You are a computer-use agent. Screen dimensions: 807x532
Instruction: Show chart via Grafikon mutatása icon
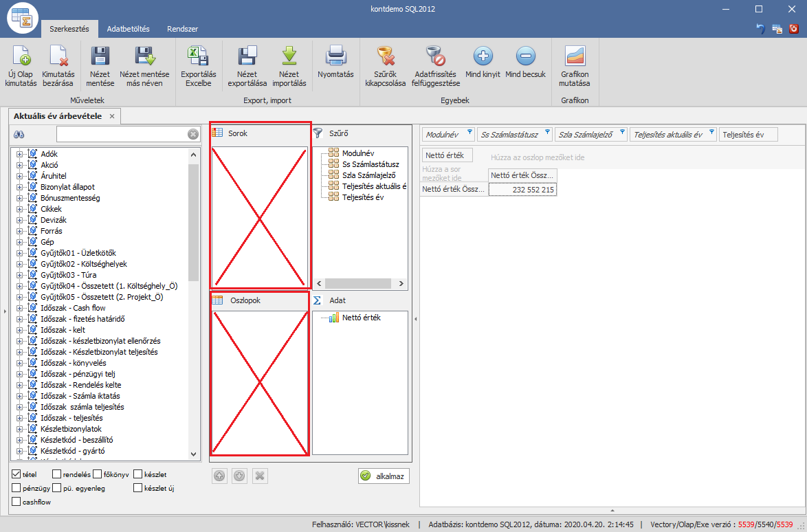[x=574, y=56]
